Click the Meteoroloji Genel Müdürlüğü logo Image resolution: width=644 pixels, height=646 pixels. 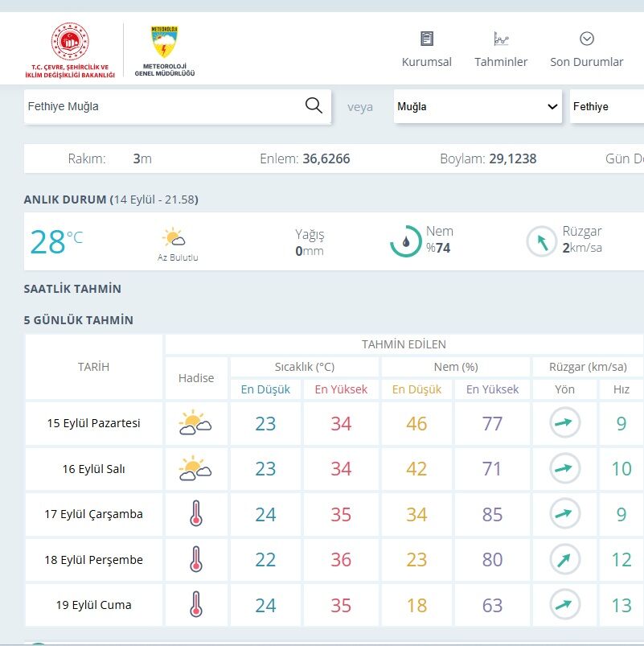tap(165, 51)
